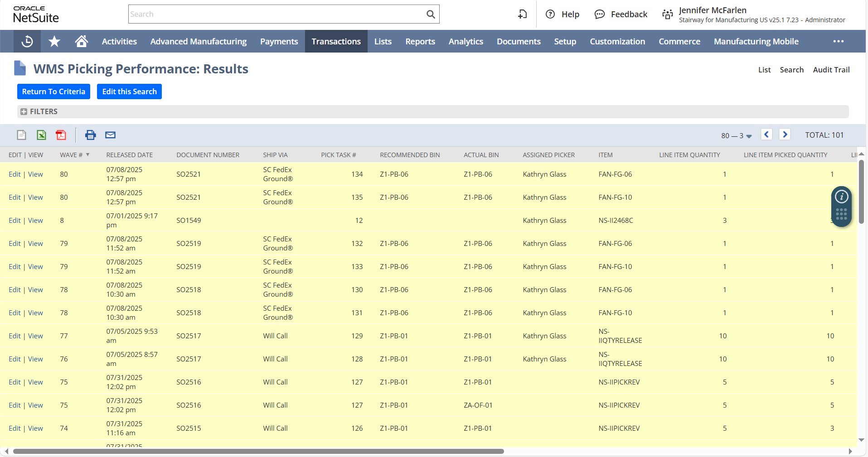
Task: Click View for pick task 135 row
Action: coord(35,197)
